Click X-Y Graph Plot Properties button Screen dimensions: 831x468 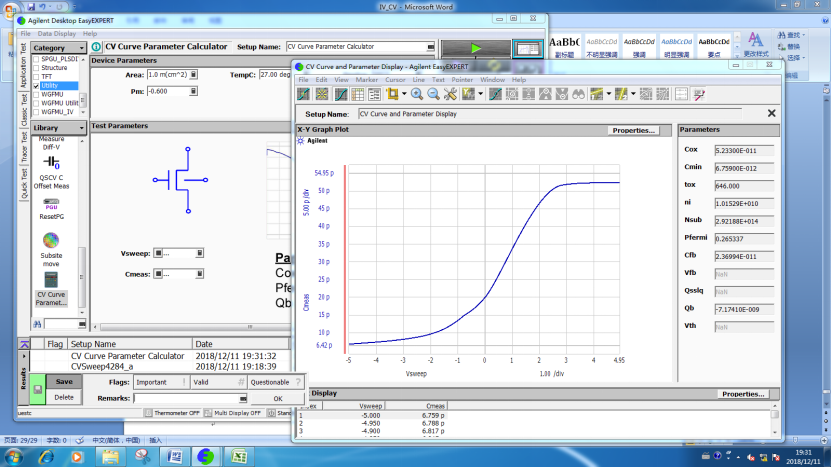tap(633, 130)
